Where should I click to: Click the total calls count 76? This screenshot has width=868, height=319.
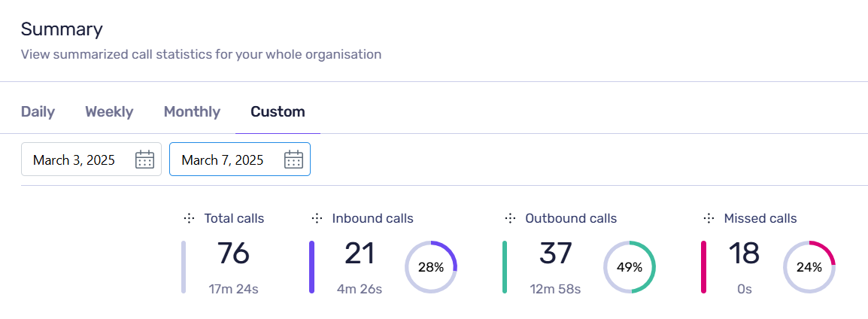(233, 254)
